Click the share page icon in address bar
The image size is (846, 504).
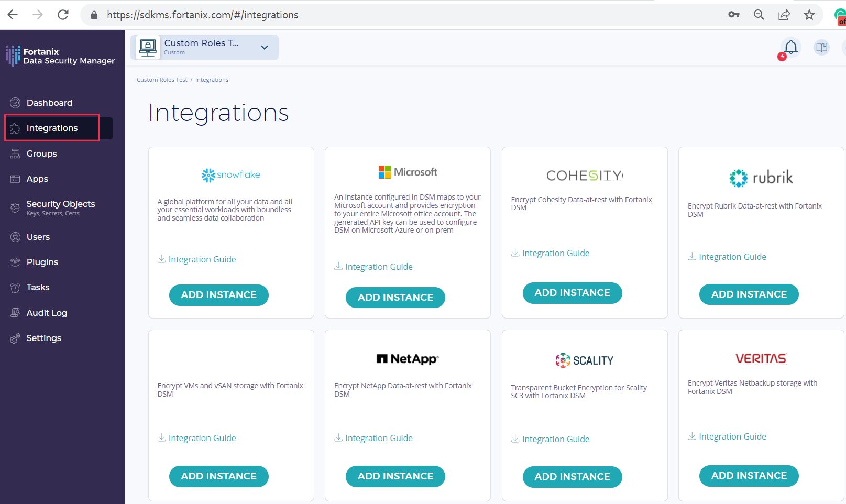pyautogui.click(x=784, y=15)
